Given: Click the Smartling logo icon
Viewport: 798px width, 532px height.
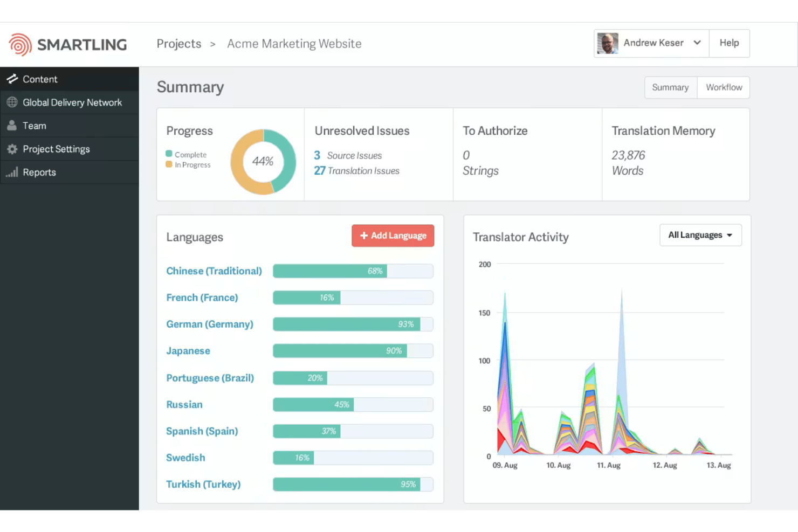Looking at the screenshot, I should pos(20,45).
